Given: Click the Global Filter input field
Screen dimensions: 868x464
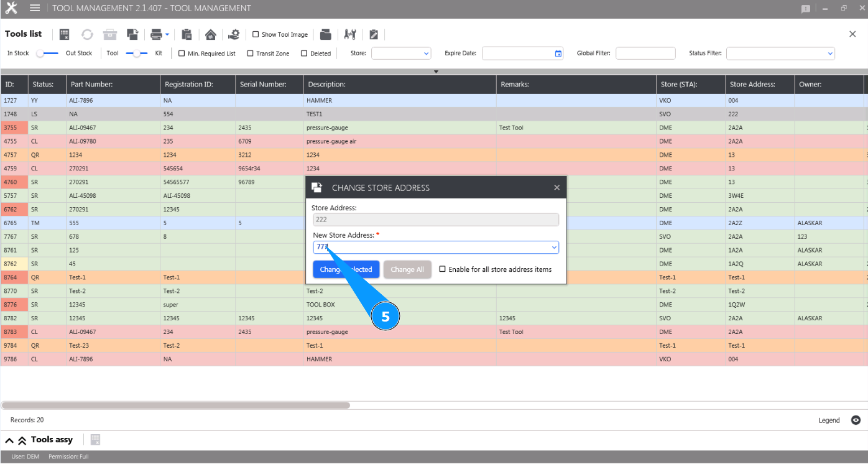Looking at the screenshot, I should click(645, 53).
